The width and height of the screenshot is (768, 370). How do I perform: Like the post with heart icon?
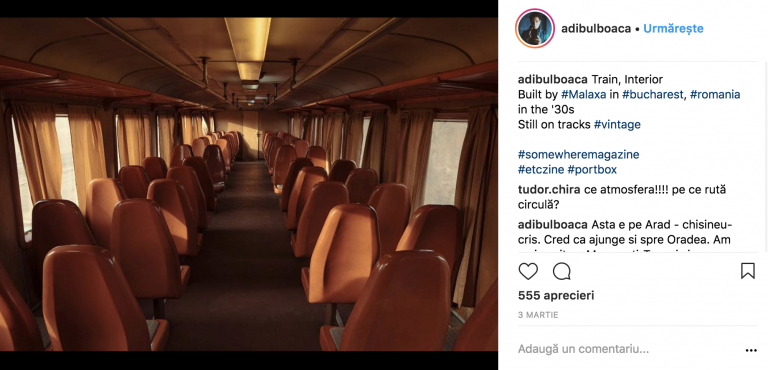pyautogui.click(x=528, y=271)
